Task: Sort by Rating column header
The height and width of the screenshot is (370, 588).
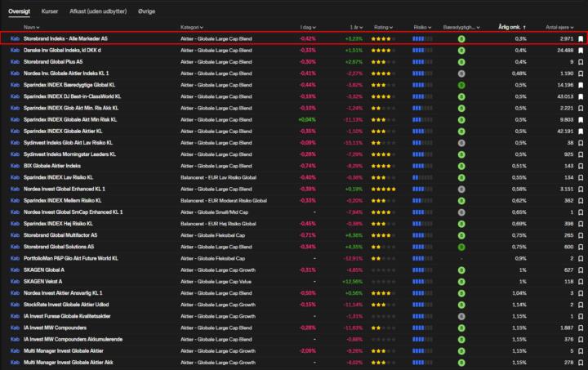Action: coord(383,28)
